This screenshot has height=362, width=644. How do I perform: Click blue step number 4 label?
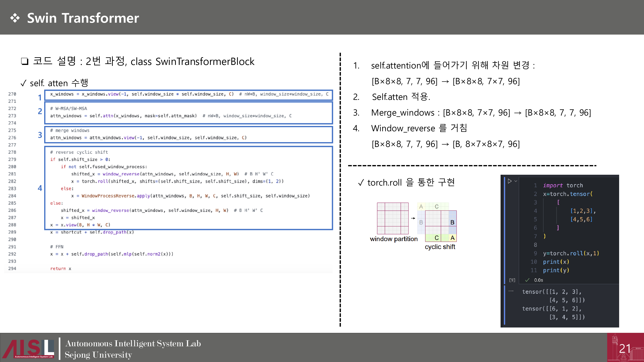coord(40,188)
